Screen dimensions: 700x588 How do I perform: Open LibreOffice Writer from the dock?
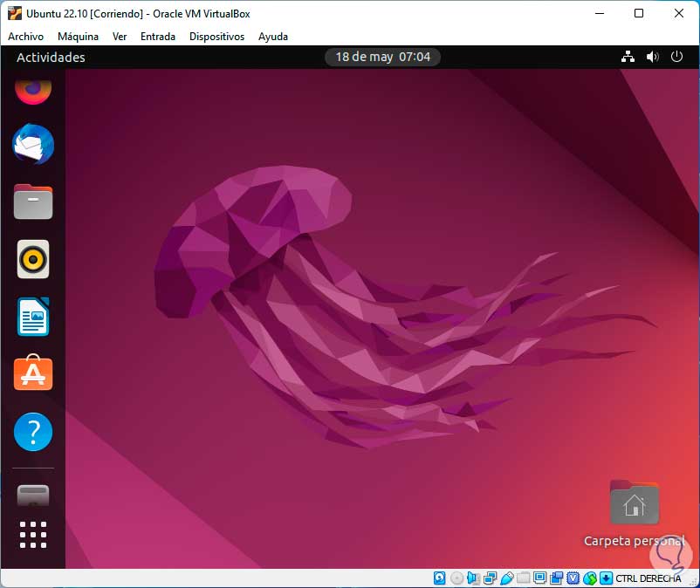point(33,317)
